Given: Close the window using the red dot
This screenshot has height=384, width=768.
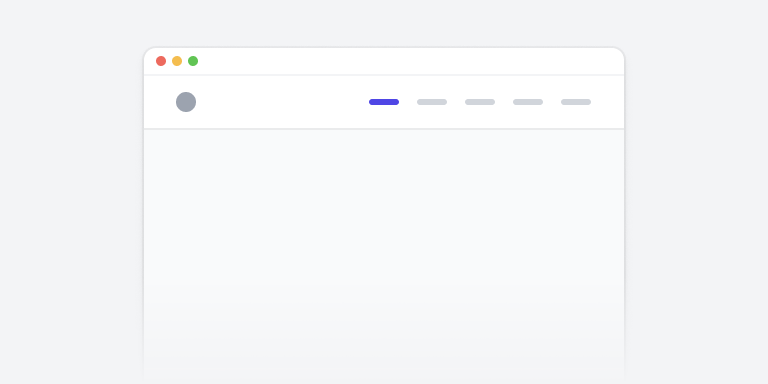Looking at the screenshot, I should click(161, 61).
